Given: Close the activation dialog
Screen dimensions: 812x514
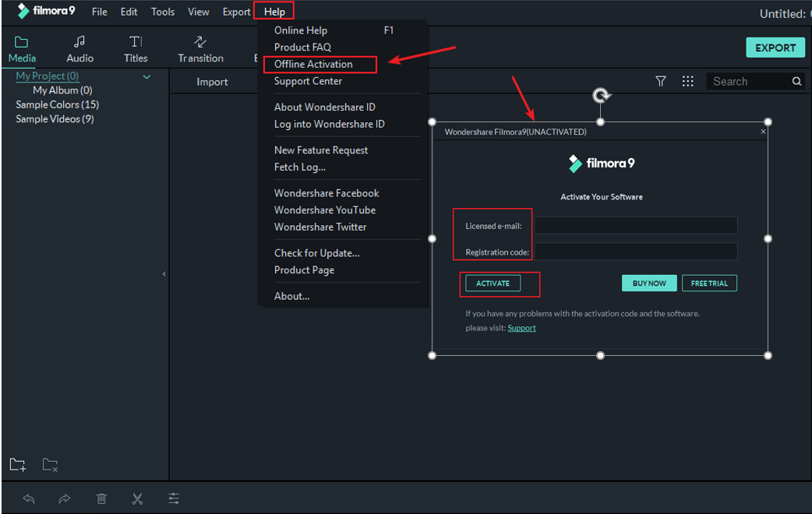Looking at the screenshot, I should pos(763,132).
